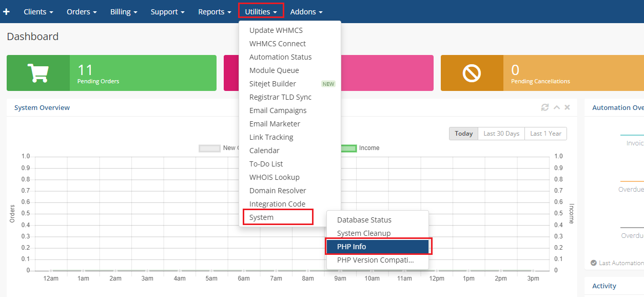Click the shopping cart Pending Orders icon
The height and width of the screenshot is (297, 644).
click(x=38, y=73)
